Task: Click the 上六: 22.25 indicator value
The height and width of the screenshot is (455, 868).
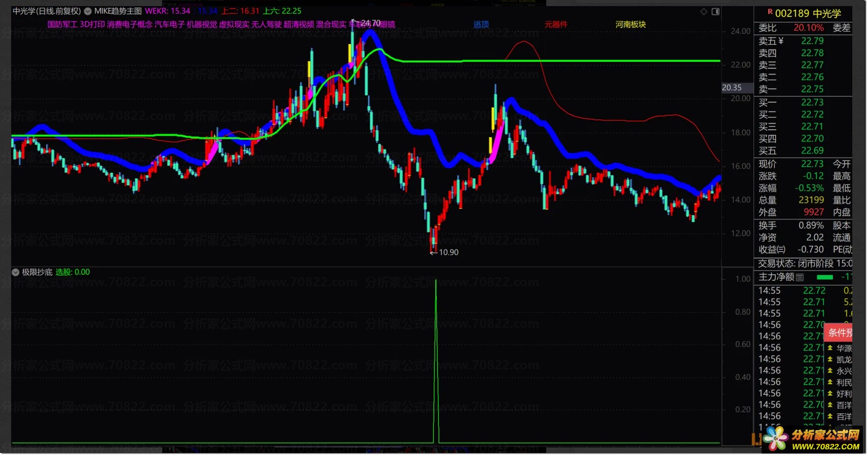Action: [x=282, y=11]
